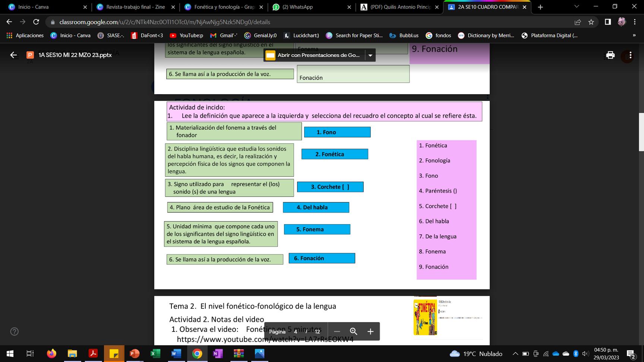This screenshot has height=362, width=644.
Task: Open Adobe Acrobat from the taskbar
Action: [93, 353]
